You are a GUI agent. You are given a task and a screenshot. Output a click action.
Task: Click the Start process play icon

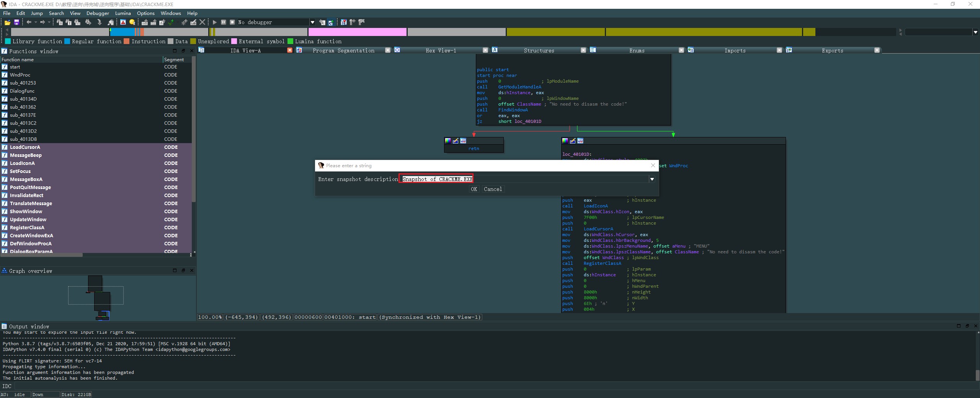coord(215,22)
